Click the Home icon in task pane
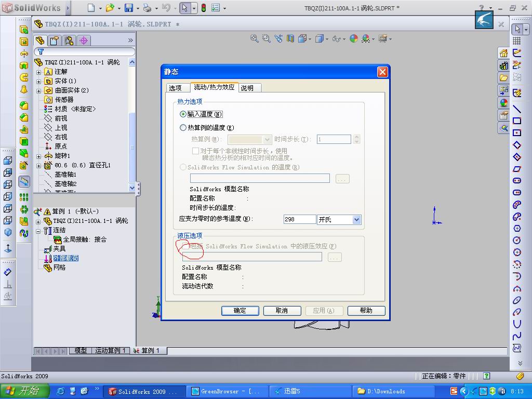The width and height of the screenshot is (532, 399). pyautogui.click(x=504, y=54)
